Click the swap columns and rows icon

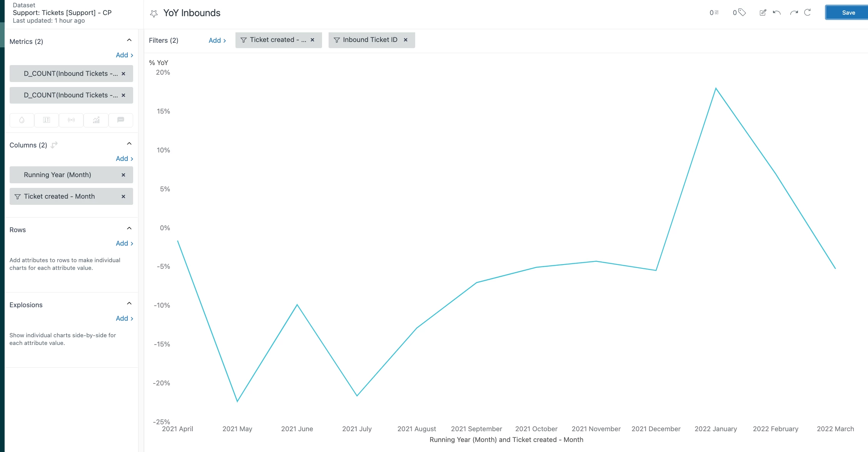point(54,145)
